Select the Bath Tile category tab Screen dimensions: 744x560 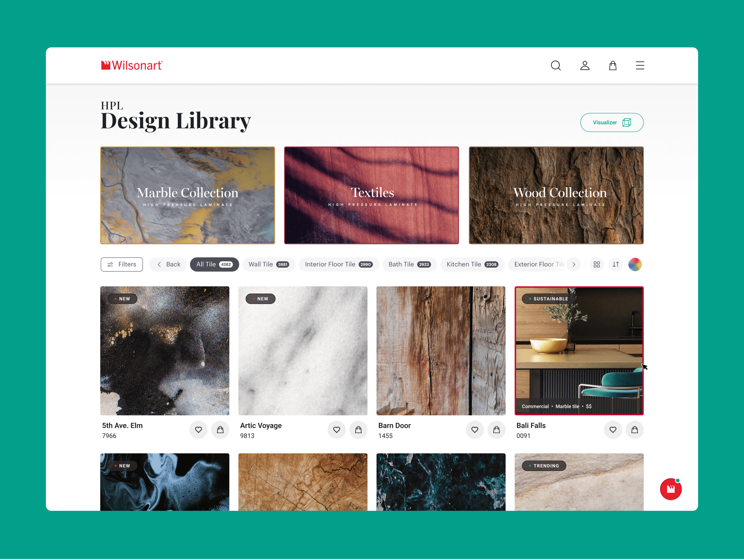[409, 265]
